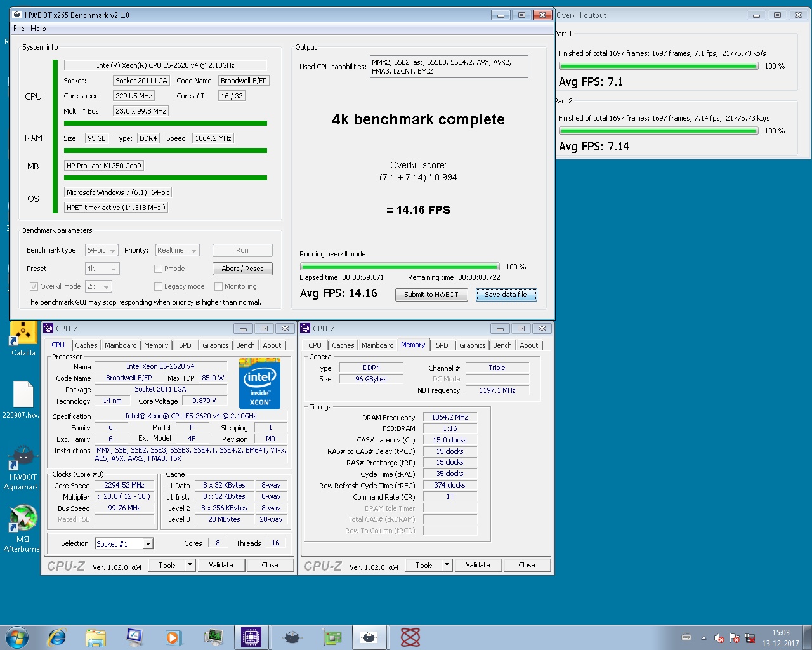Screen dimensions: 812x650
Task: Open Action Center flag tray icon
Action: tap(735, 638)
